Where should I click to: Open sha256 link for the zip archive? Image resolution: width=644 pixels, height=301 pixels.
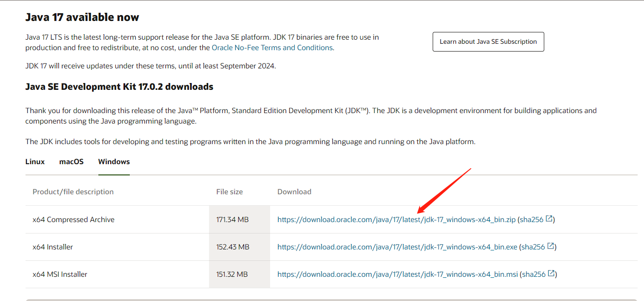click(532, 219)
